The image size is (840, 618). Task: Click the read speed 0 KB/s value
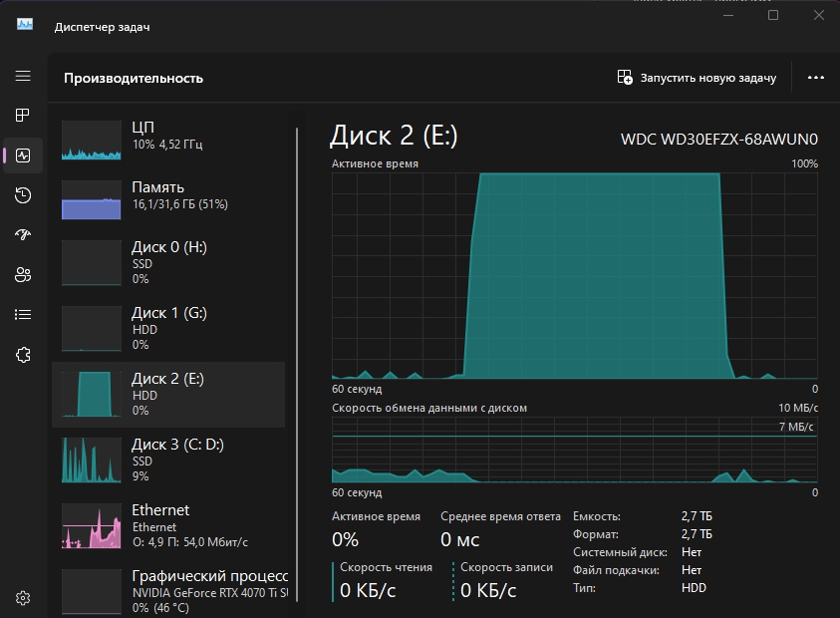[368, 590]
